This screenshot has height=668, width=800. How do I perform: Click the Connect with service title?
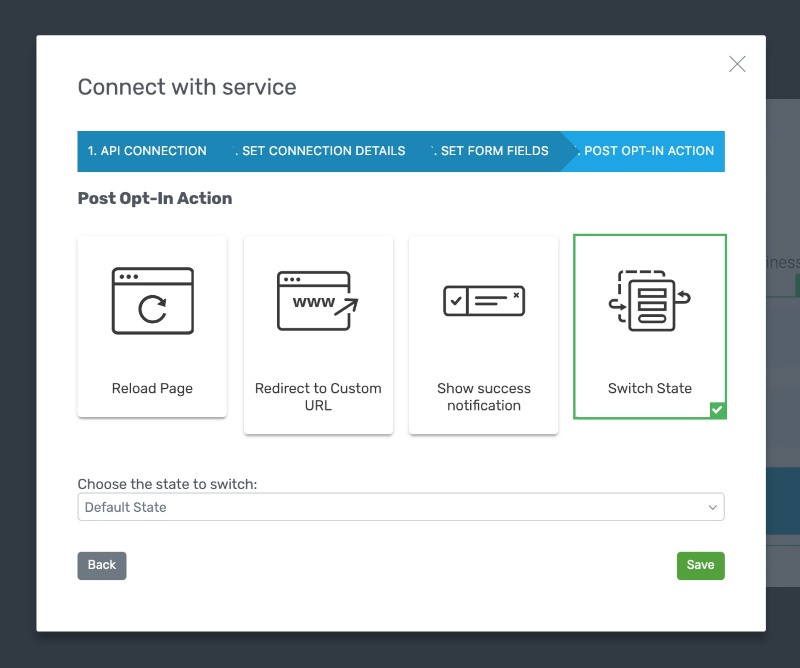(187, 87)
